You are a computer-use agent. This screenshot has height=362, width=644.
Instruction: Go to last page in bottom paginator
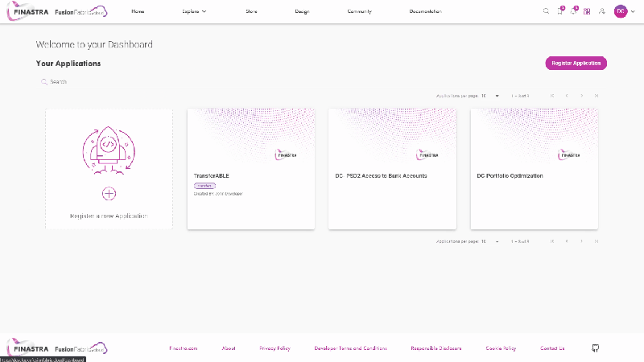(597, 241)
